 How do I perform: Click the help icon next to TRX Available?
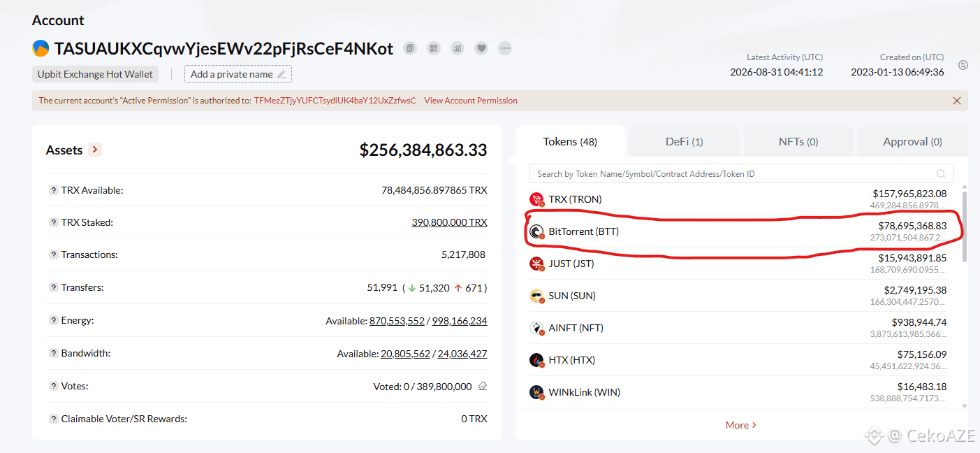(53, 190)
